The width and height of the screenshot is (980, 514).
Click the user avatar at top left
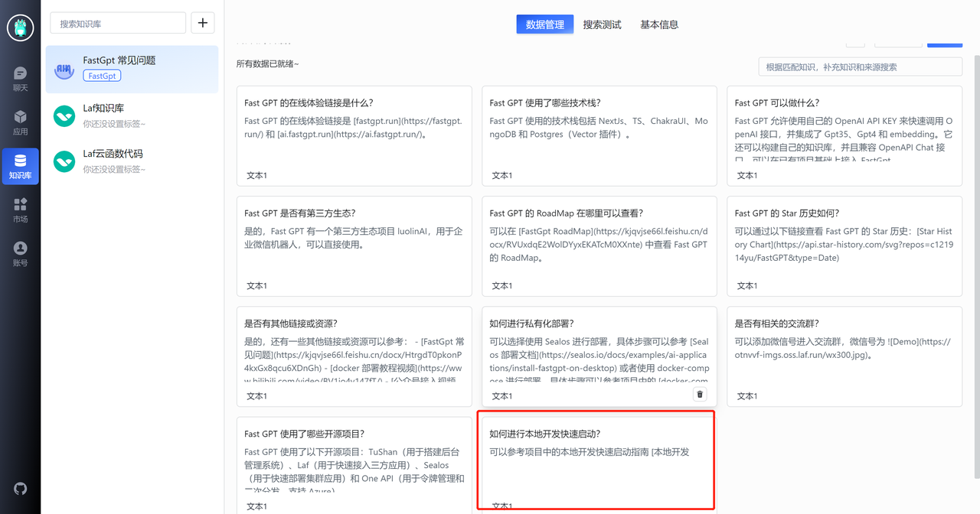coord(21,28)
